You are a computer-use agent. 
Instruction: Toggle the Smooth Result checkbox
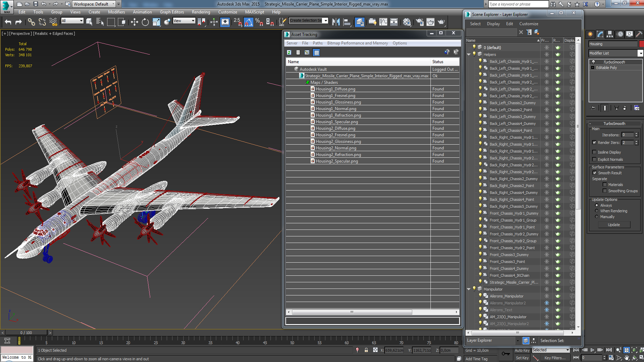595,173
